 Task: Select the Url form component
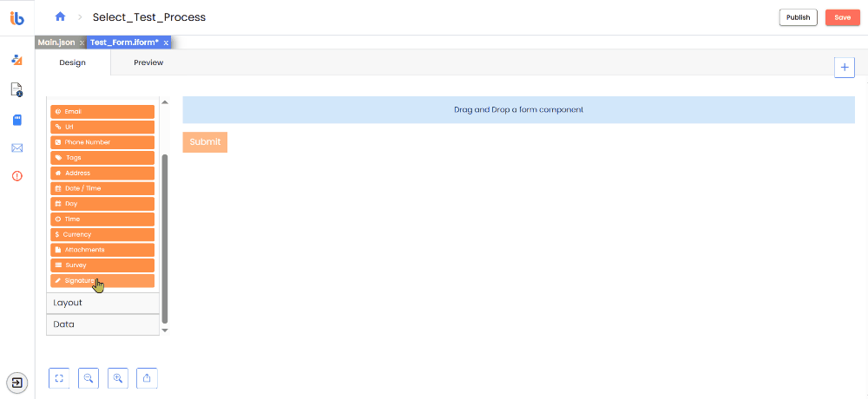(x=102, y=127)
